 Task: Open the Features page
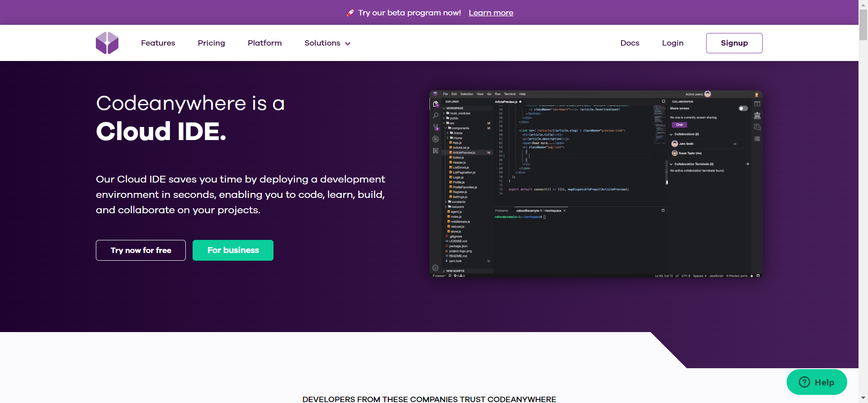click(x=158, y=43)
